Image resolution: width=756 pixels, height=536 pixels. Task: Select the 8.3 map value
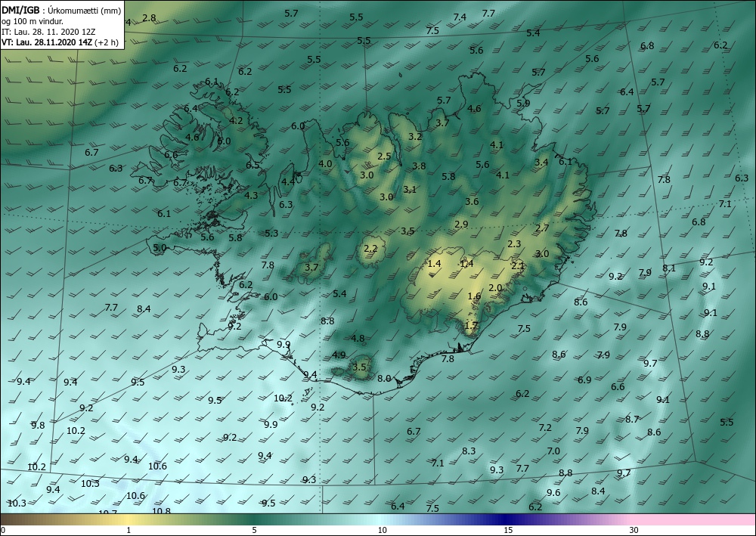coord(469,451)
